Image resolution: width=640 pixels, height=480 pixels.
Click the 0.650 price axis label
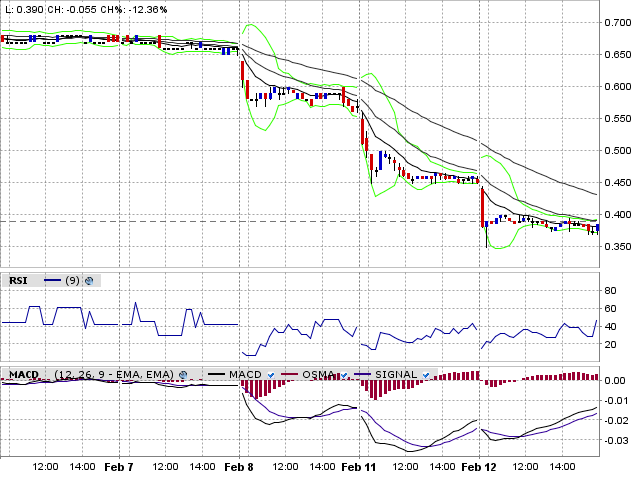coord(618,54)
